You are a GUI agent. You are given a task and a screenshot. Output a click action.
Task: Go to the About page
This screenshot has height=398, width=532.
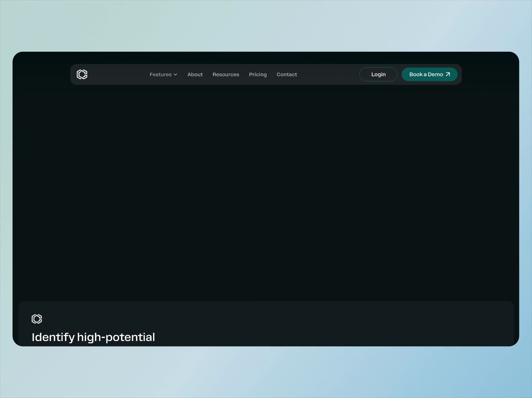point(195,74)
